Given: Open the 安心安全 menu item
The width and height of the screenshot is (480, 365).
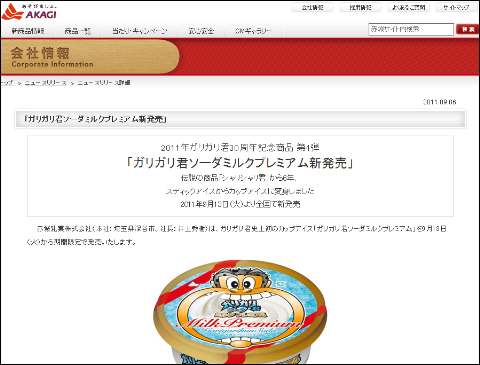Looking at the screenshot, I should coord(201,31).
